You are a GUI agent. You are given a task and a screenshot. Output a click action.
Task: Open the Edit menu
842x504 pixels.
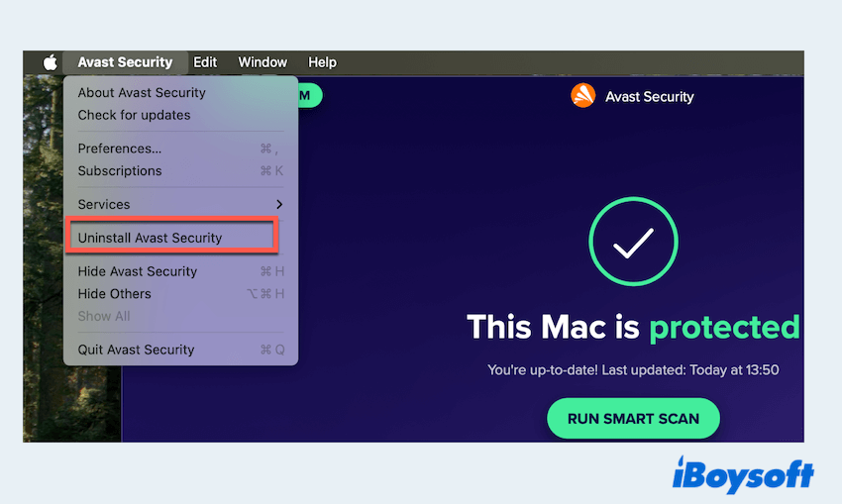click(x=205, y=62)
